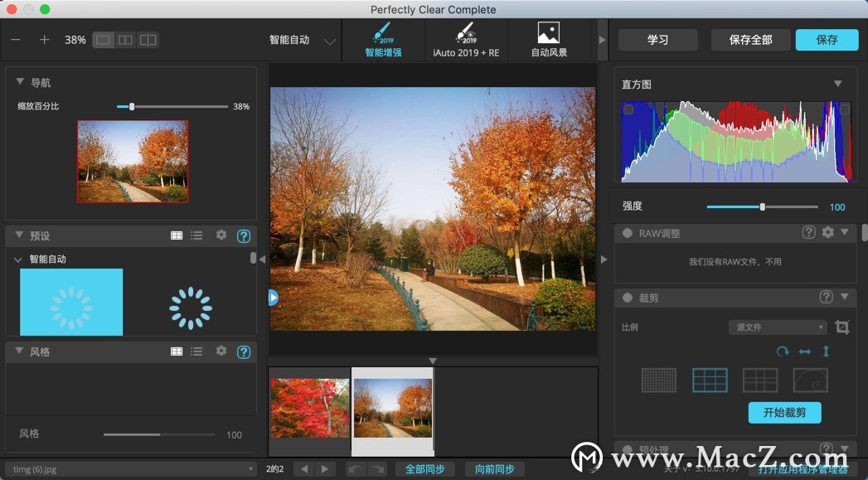The image size is (868, 480).
Task: Go to previous image
Action: coord(304,469)
